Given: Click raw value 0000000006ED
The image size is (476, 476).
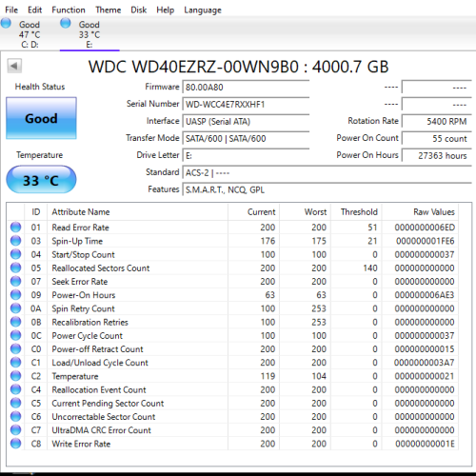Looking at the screenshot, I should pyautogui.click(x=425, y=228).
